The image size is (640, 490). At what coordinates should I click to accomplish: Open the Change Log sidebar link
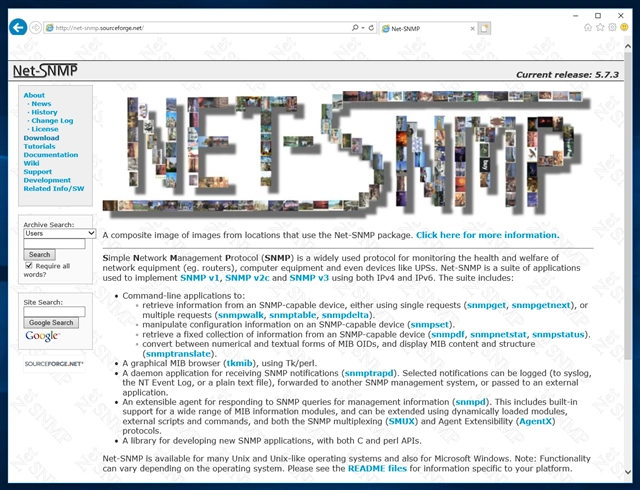[x=52, y=120]
